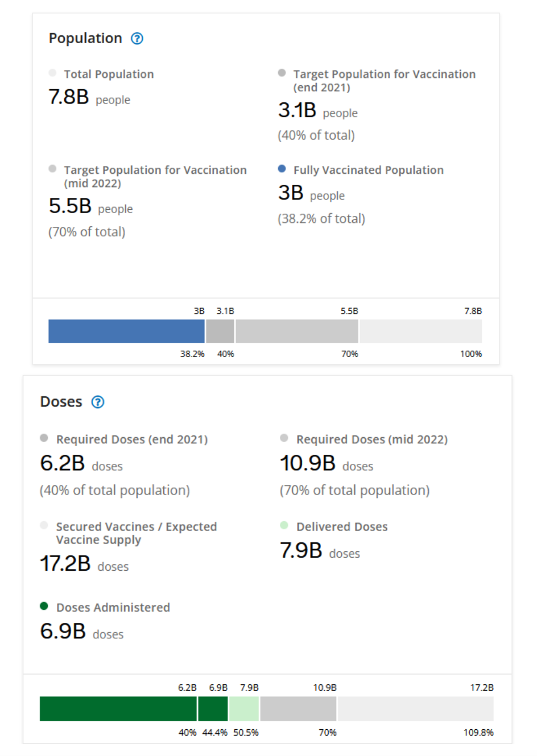
Task: Click the Target Population (mid 2022) legend dot
Action: pos(52,169)
